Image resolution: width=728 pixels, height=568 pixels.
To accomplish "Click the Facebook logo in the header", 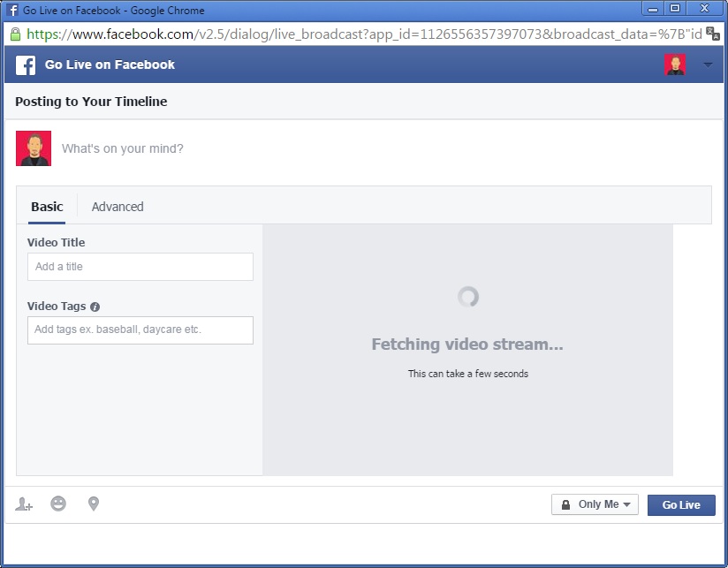I will (x=24, y=64).
